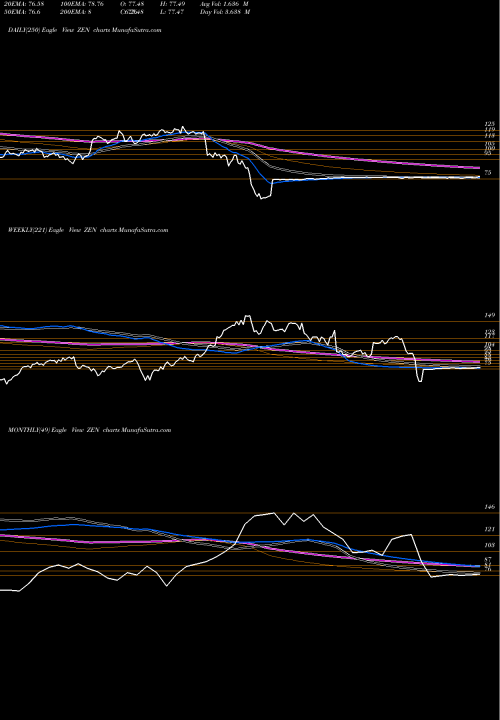The width and height of the screenshot is (500, 720).
Task: Click the 149 price label on weekly chart
Action: point(489,315)
